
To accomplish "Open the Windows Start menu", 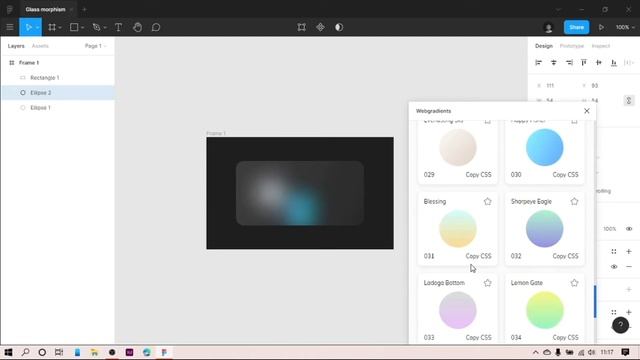I will (8, 352).
